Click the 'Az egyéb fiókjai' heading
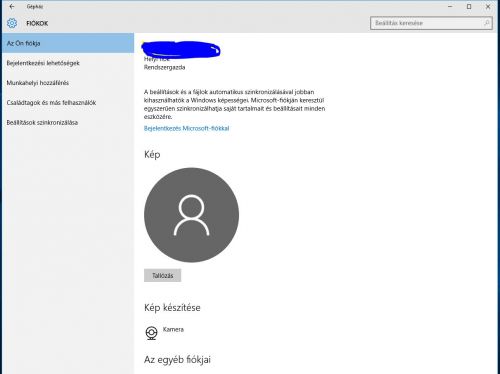The height and width of the screenshot is (374, 500). 177,360
